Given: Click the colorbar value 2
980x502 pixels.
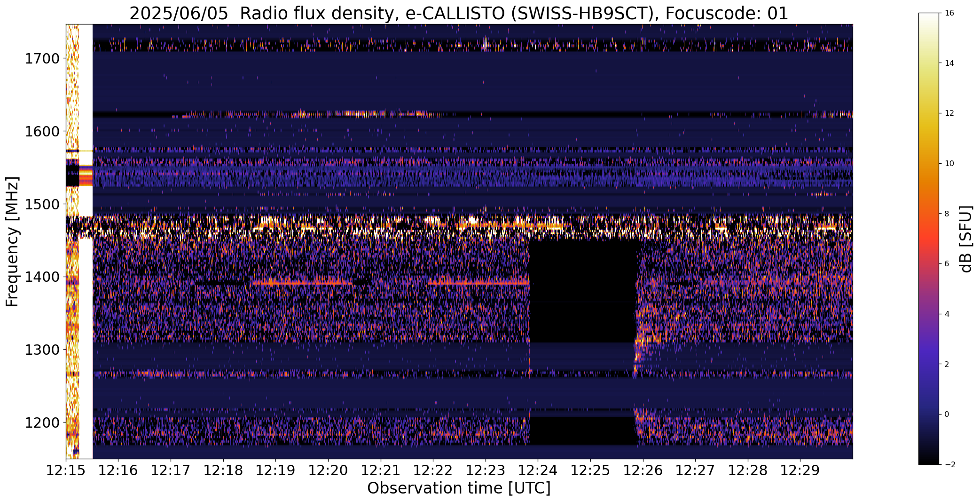Looking at the screenshot, I should 947,364.
